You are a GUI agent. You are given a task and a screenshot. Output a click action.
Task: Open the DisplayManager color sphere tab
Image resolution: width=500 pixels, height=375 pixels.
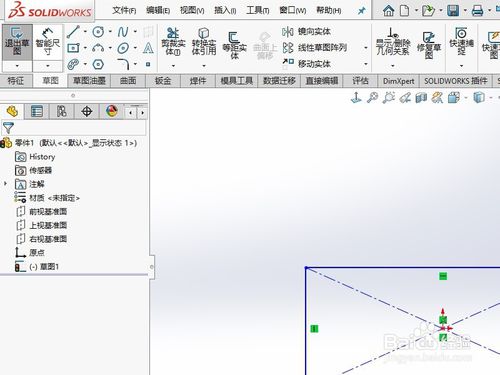coord(112,111)
